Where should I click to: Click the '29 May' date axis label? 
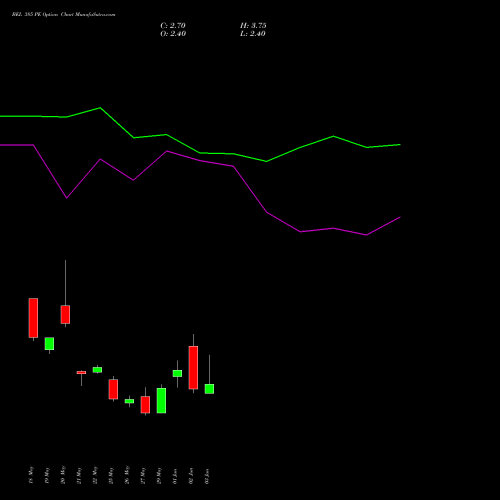(x=159, y=475)
